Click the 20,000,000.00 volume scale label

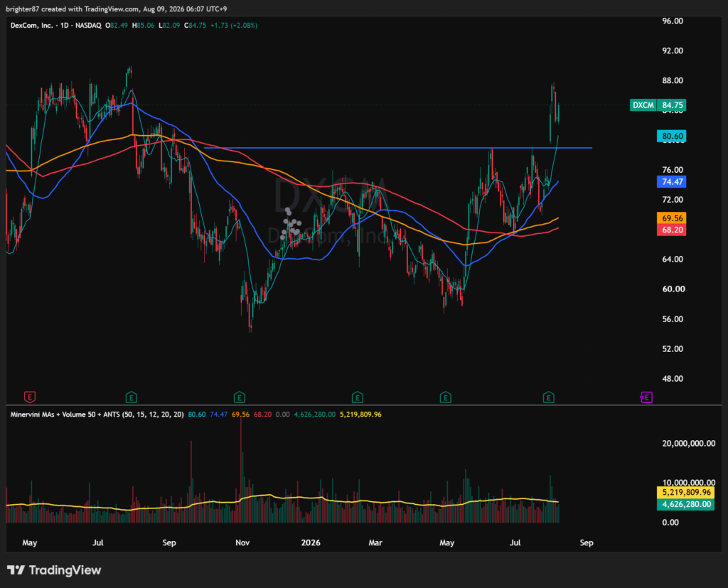688,444
